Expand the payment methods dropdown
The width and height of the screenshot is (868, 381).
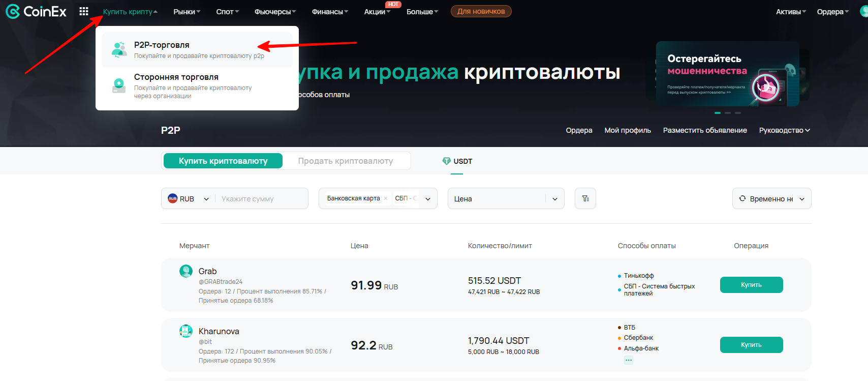coord(428,199)
